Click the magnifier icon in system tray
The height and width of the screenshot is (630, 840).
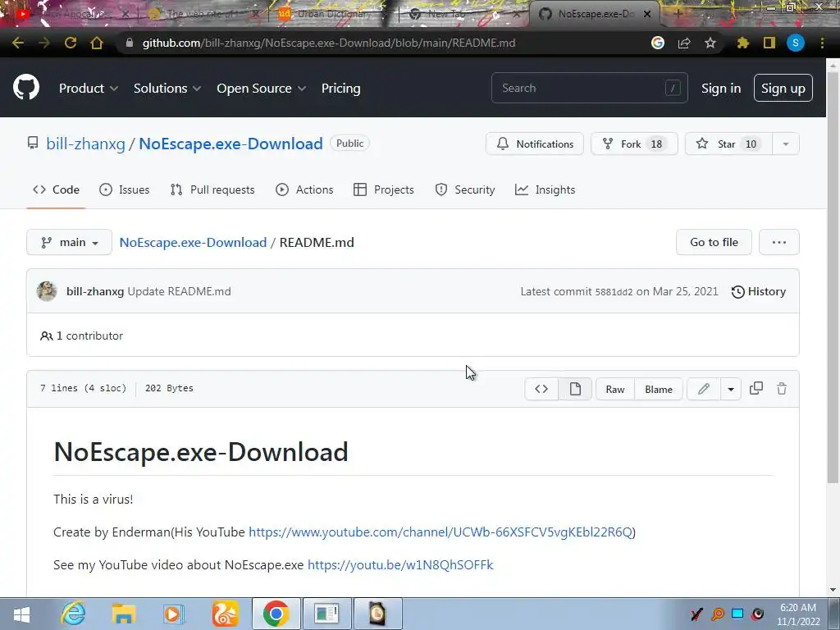click(x=718, y=614)
